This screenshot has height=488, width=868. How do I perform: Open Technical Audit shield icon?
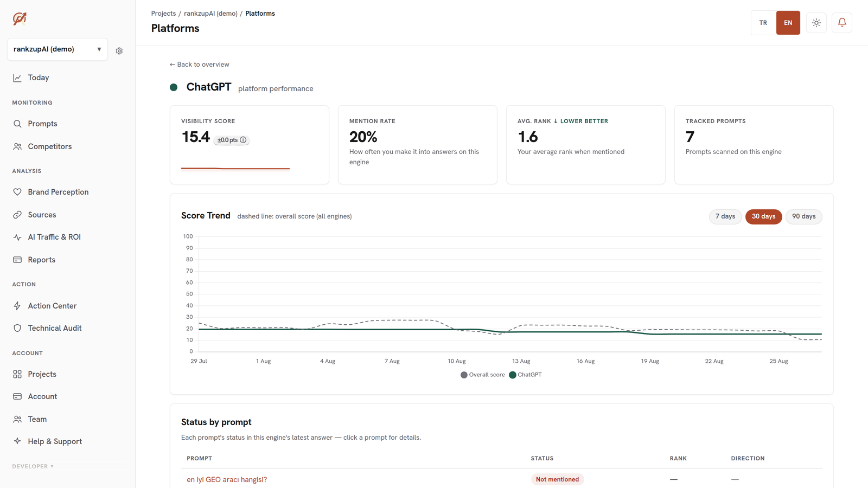[17, 328]
